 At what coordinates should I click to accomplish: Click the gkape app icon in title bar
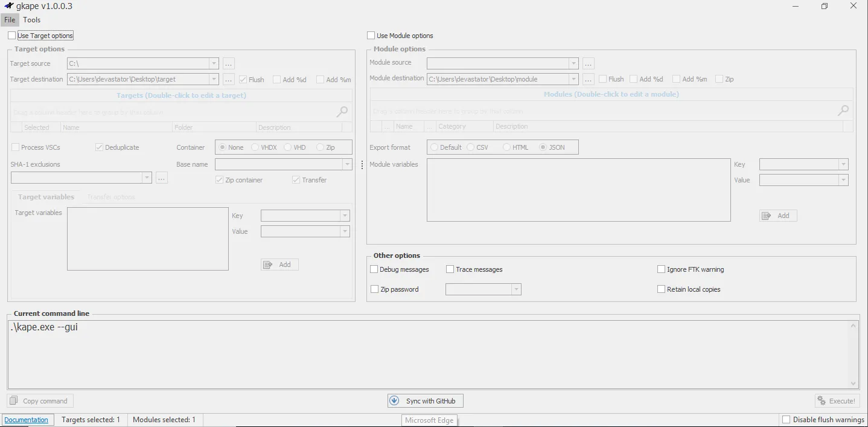(x=9, y=6)
